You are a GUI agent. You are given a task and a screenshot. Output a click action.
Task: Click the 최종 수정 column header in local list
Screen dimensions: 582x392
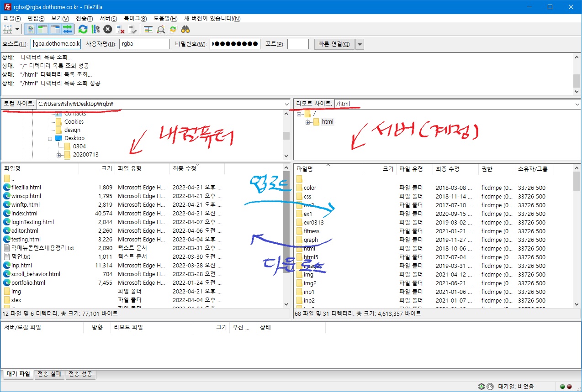pyautogui.click(x=185, y=169)
